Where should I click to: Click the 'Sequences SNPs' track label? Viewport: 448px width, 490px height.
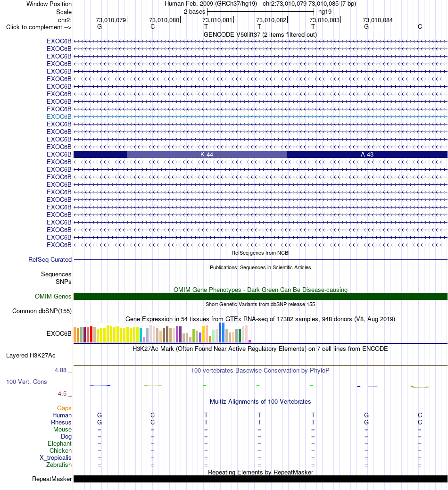coord(56,278)
